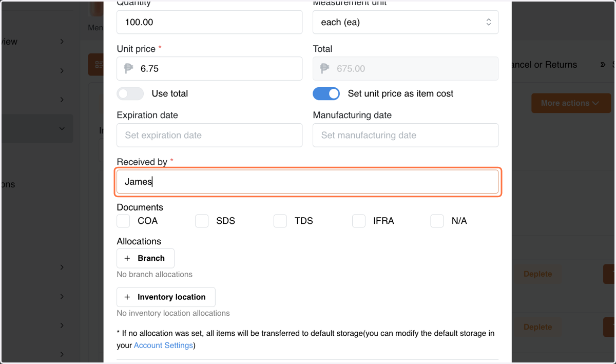
Task: Check the IFRA document checkbox
Action: (x=359, y=221)
